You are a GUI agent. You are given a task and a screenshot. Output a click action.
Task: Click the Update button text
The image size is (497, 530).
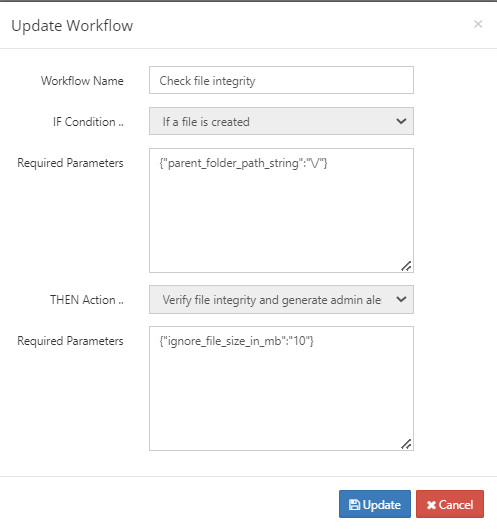(381, 505)
